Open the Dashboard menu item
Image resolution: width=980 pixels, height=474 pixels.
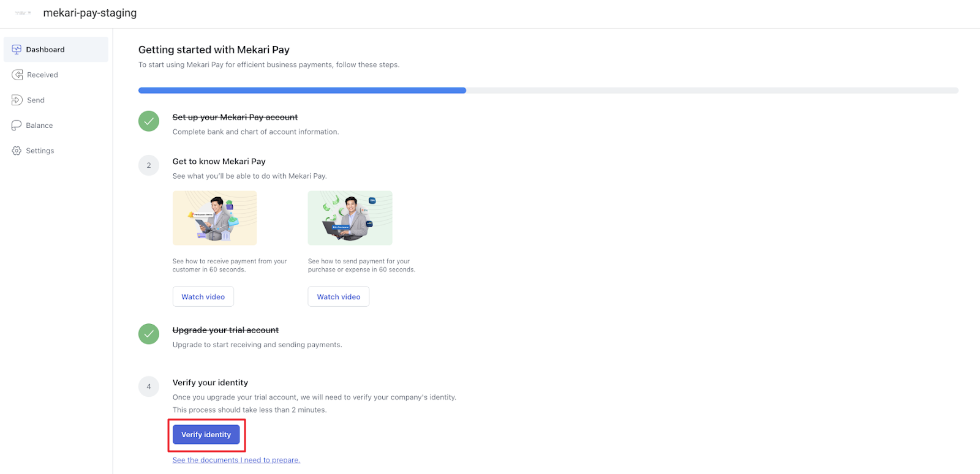click(56, 50)
